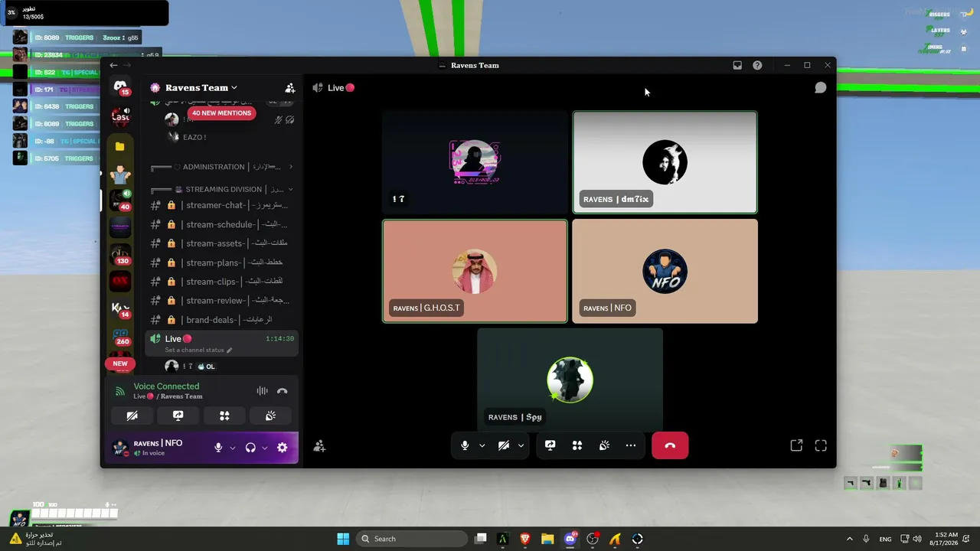The image size is (980, 551).
Task: Open the server with 260 badge
Action: (x=120, y=335)
